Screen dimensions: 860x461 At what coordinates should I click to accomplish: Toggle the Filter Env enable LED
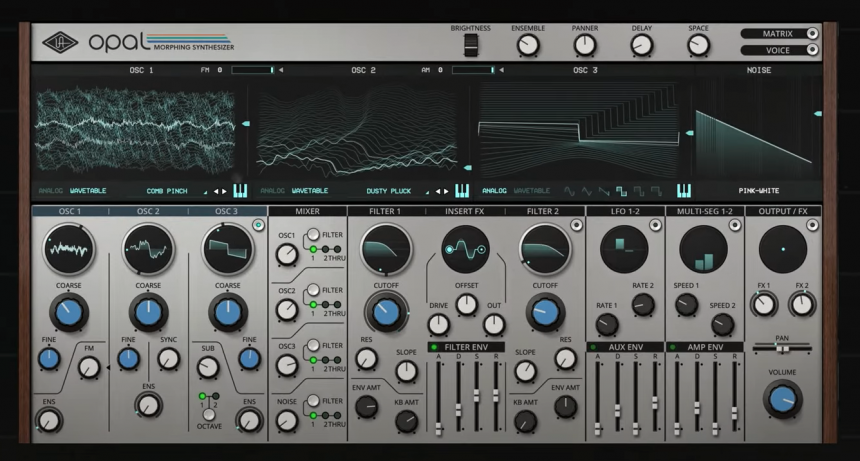click(x=434, y=347)
